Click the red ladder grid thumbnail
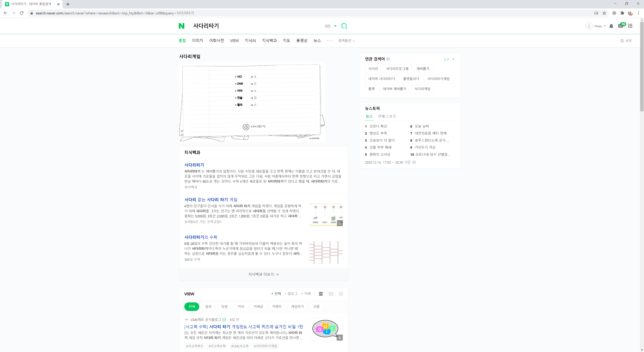 (326, 252)
